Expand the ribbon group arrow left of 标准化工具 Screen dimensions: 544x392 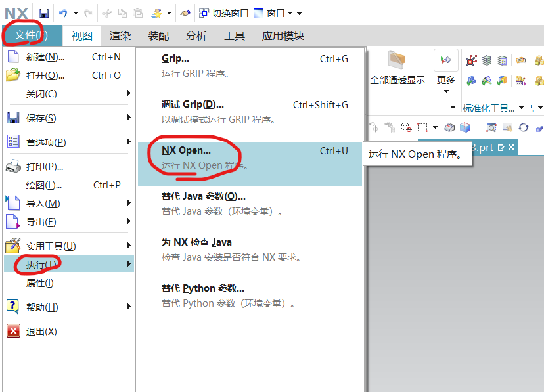[x=453, y=108]
